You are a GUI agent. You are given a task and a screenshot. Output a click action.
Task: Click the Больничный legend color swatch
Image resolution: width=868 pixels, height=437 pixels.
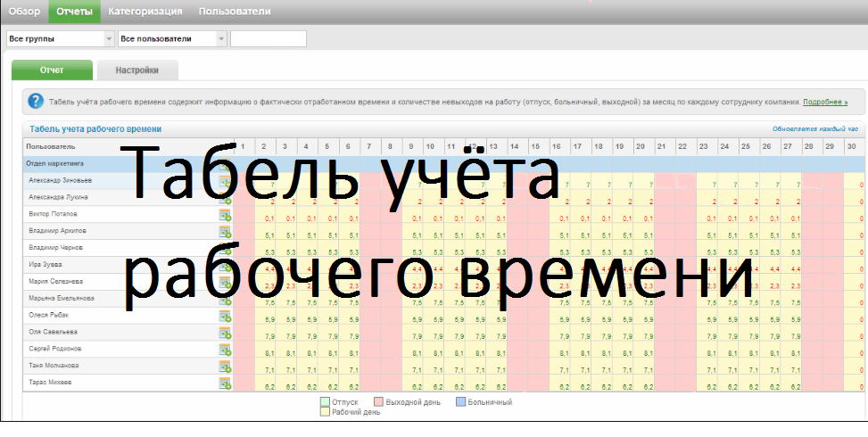[460, 402]
